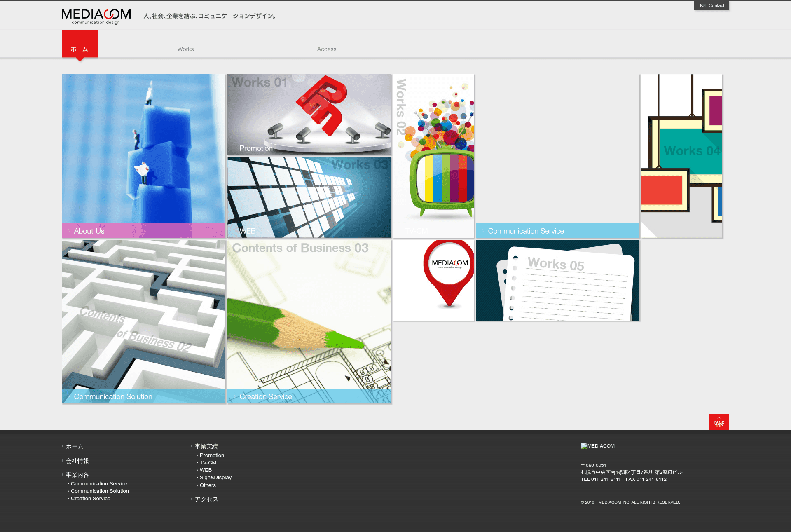Click footer link 会社情報
Screen dimensions: 791x532
(x=77, y=461)
